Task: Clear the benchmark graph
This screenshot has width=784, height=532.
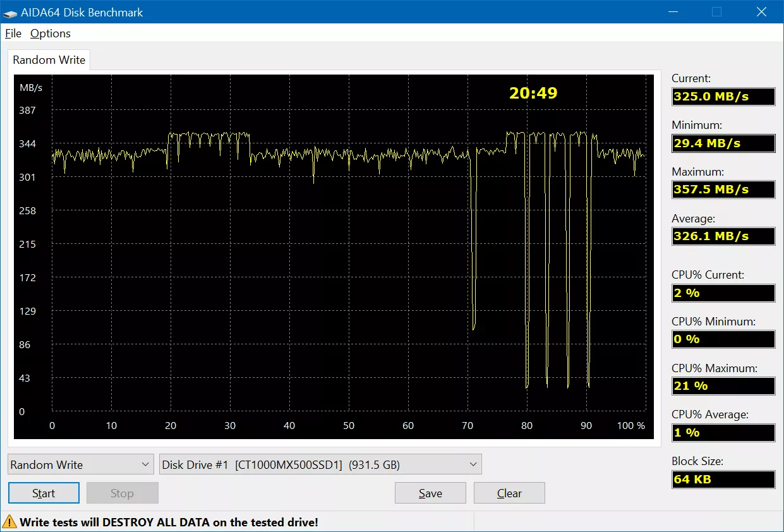Action: click(x=509, y=493)
